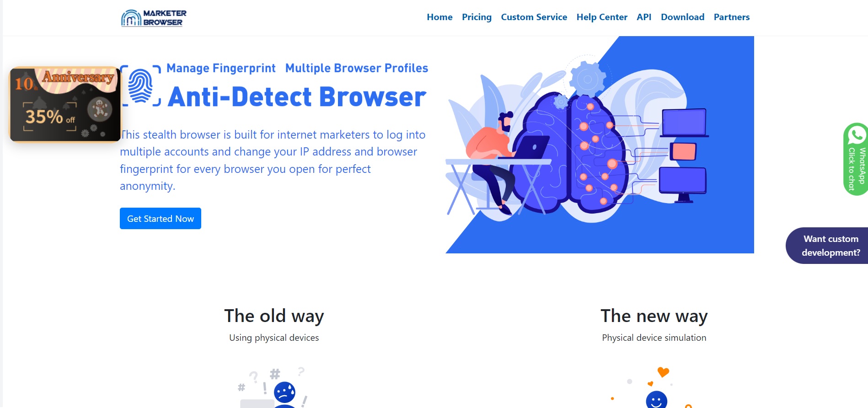Open the API navigation link
This screenshot has width=868, height=408.
tap(644, 17)
